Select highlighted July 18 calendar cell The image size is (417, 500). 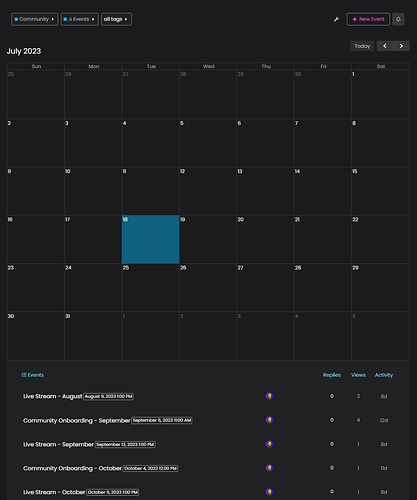(151, 239)
